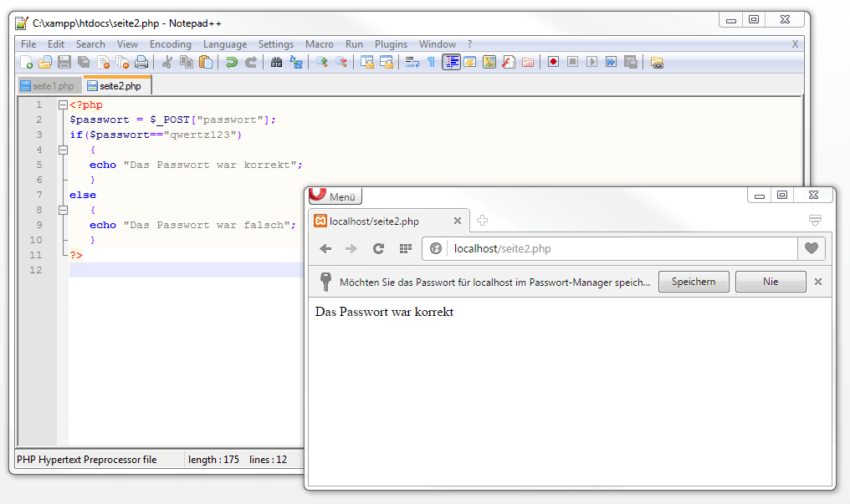Copy selection with the toolbar copy icon

pyautogui.click(x=187, y=62)
